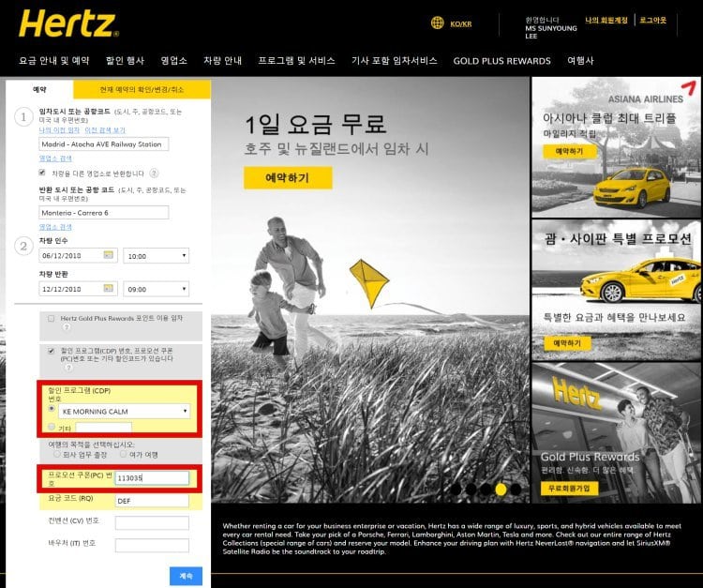
Task: Open 기사 포함 임차서비스 menu
Action: pos(394,61)
